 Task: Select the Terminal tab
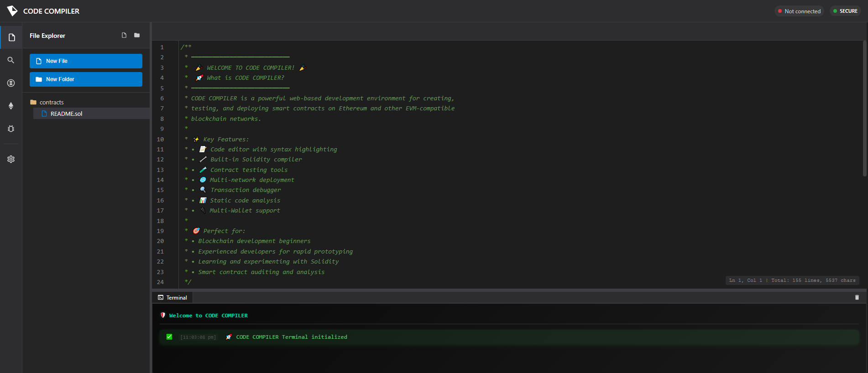click(x=173, y=297)
